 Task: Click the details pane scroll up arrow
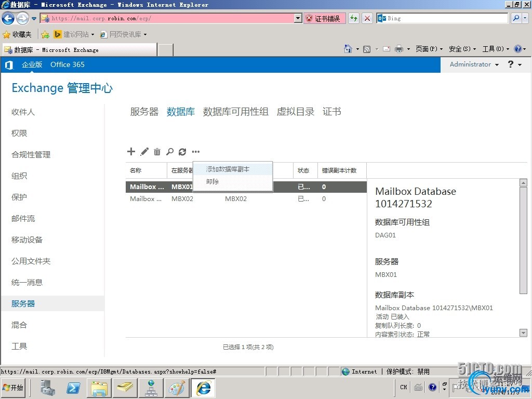[x=523, y=183]
